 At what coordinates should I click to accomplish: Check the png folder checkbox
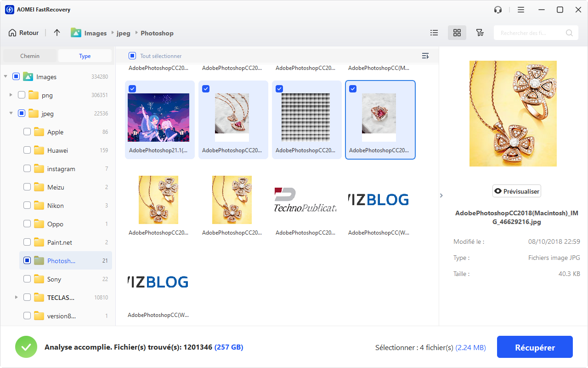click(22, 95)
